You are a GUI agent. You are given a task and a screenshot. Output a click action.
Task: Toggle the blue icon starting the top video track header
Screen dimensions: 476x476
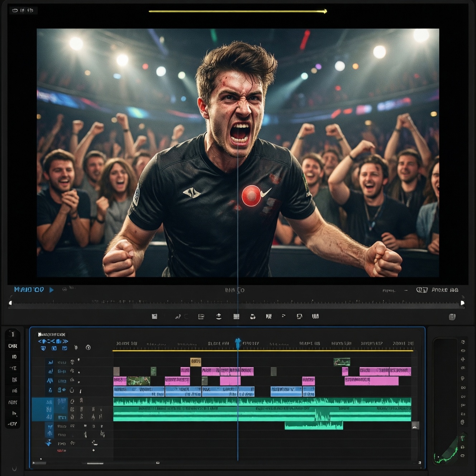(x=51, y=362)
